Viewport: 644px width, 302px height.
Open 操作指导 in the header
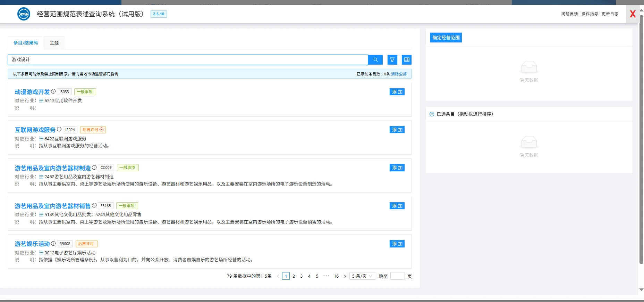[590, 14]
